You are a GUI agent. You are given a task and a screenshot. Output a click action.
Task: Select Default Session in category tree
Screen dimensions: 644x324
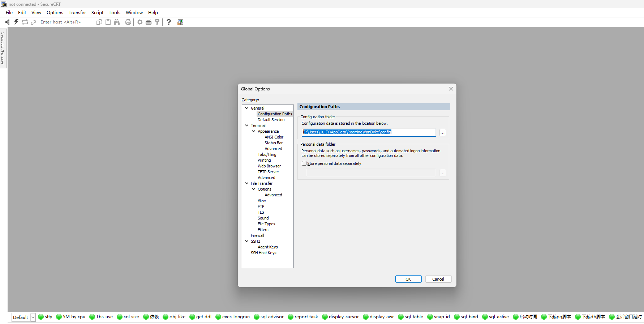[271, 120]
